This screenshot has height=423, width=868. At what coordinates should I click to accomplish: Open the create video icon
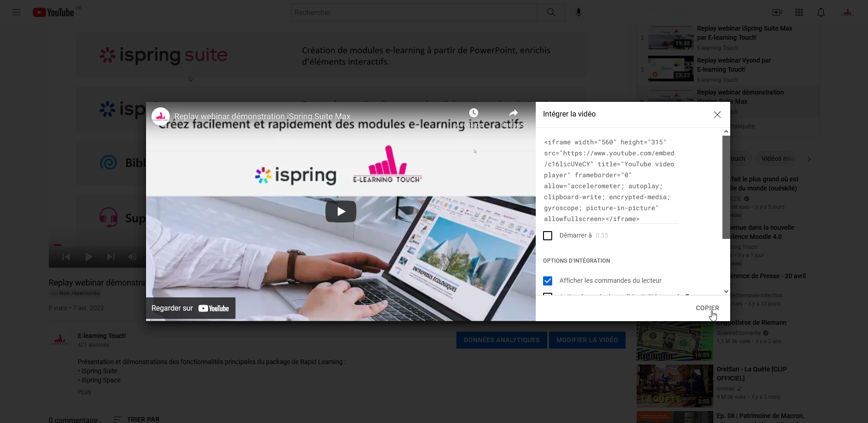[777, 12]
